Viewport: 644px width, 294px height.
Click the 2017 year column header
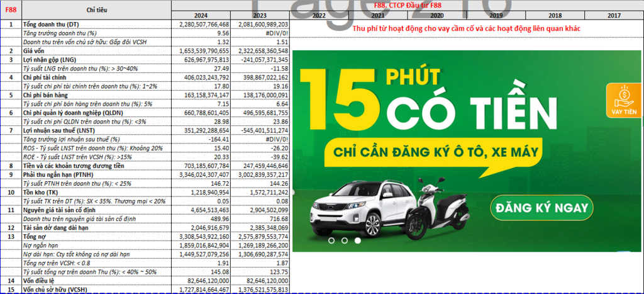tap(614, 15)
